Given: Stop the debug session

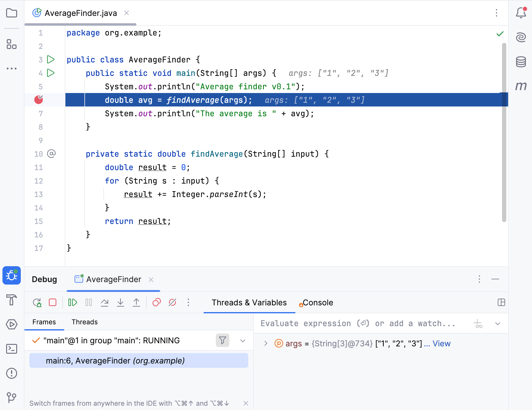Looking at the screenshot, I should click(52, 302).
